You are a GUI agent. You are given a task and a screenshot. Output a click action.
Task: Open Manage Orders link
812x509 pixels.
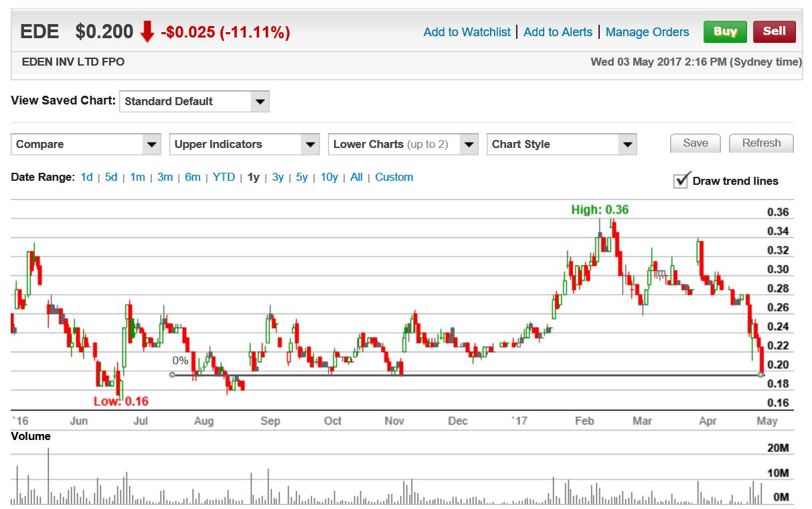click(x=647, y=32)
